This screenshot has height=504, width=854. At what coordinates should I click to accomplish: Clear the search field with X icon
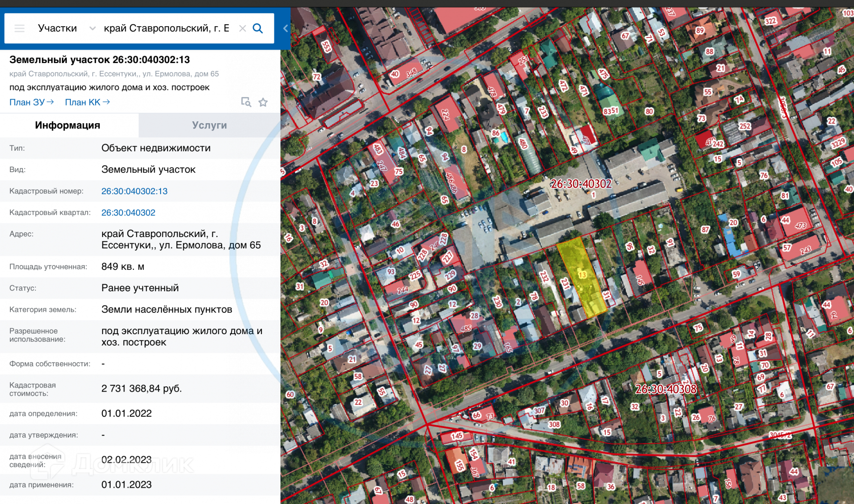(x=242, y=28)
